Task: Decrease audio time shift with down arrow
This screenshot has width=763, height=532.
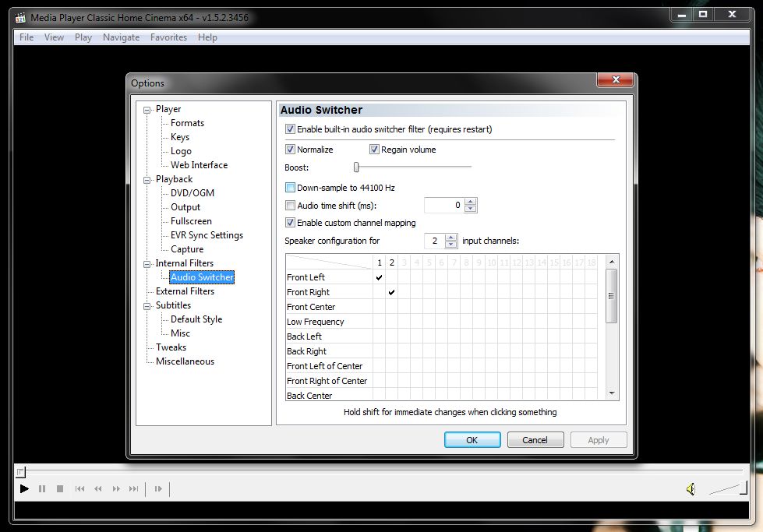Action: 470,209
